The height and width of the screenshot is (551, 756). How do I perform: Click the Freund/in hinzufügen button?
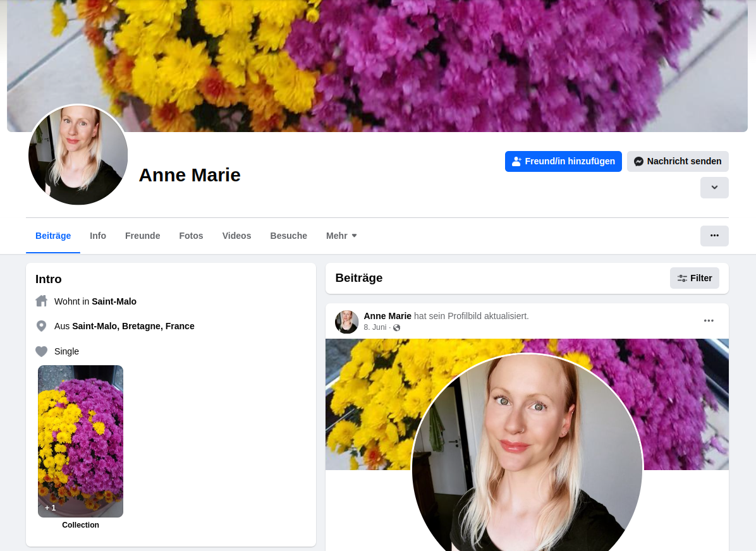(x=563, y=162)
